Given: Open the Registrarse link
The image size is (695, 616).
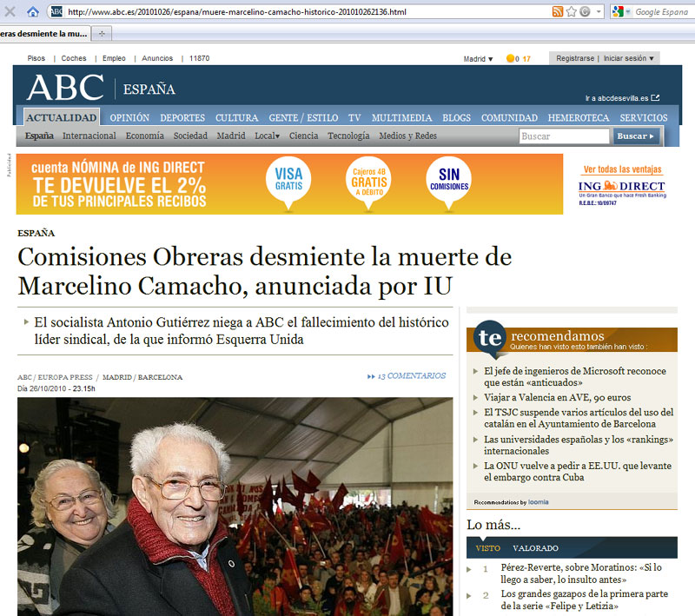Looking at the screenshot, I should tap(575, 58).
